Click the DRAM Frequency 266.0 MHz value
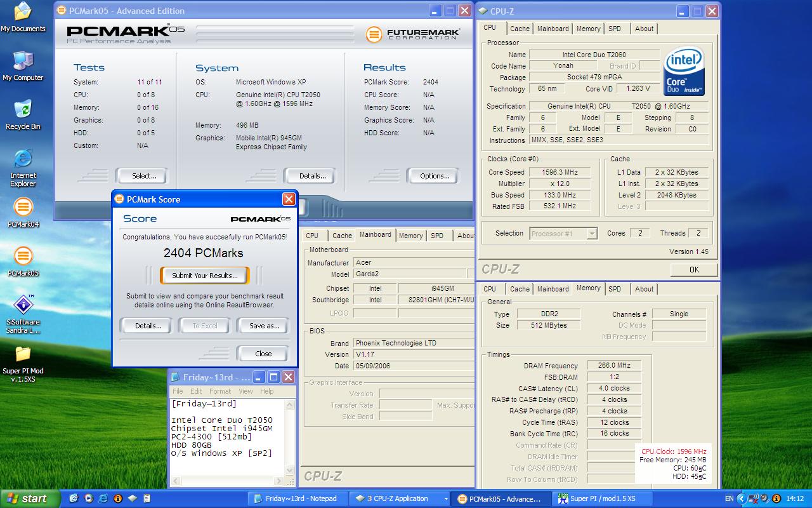Viewport: 812px width, 508px height. pyautogui.click(x=614, y=365)
